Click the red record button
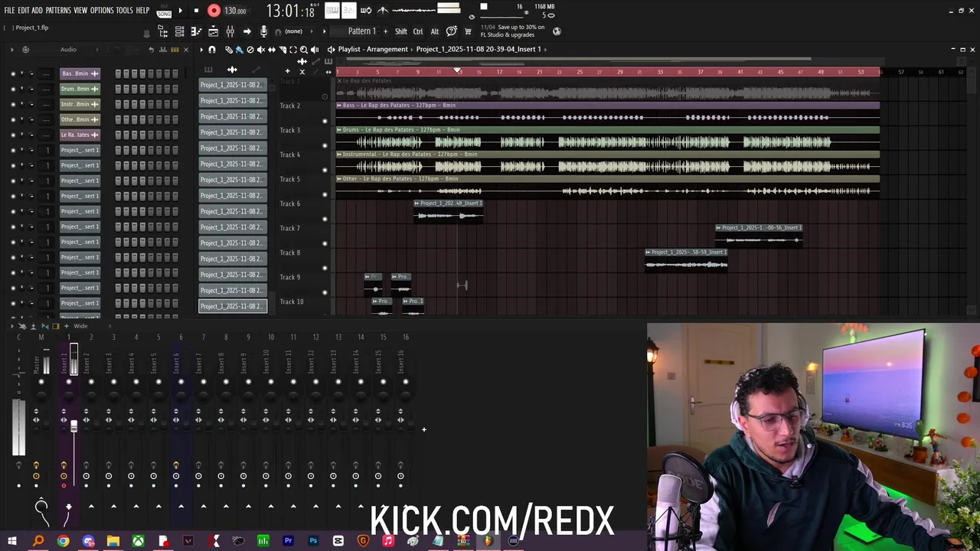Screen dimensions: 980x551 (x=214, y=11)
